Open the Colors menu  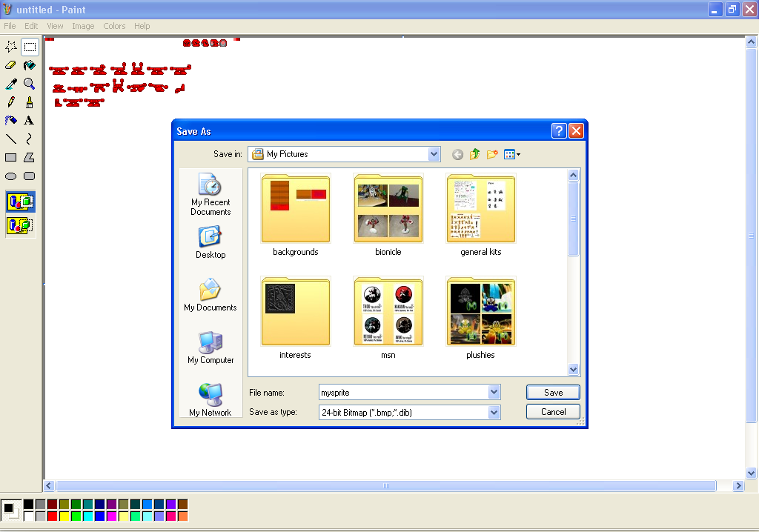pyautogui.click(x=114, y=26)
